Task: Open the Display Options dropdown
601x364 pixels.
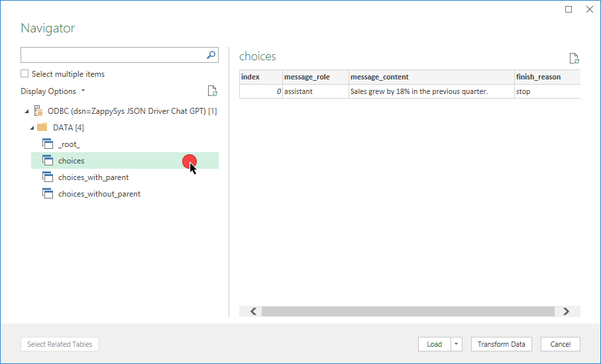Action: 53,91
